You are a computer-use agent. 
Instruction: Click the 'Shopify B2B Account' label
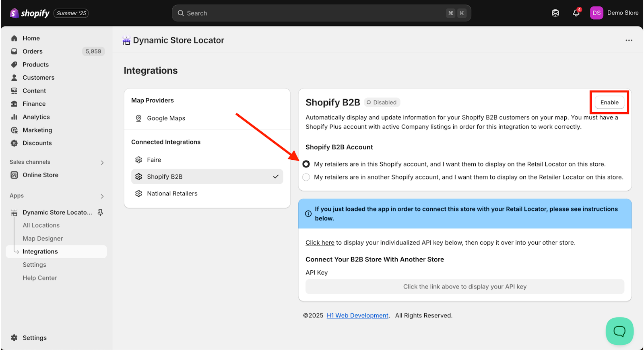[339, 147]
